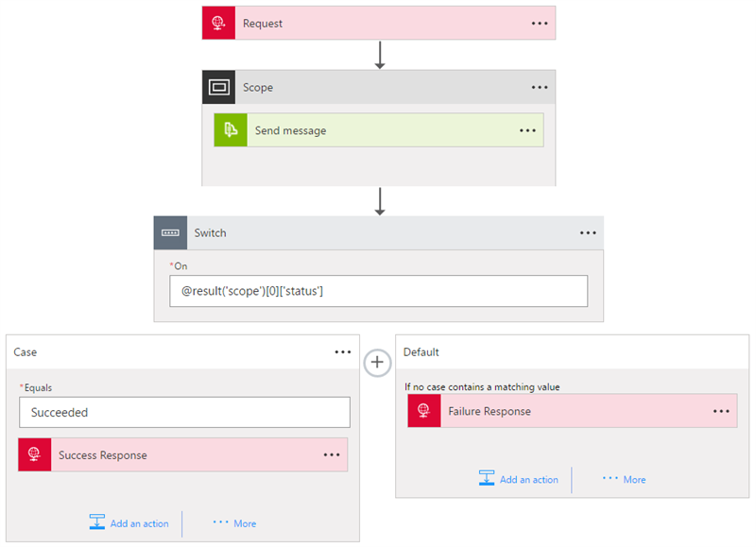
Task: Click the Switch On expression field
Action: [x=378, y=291]
